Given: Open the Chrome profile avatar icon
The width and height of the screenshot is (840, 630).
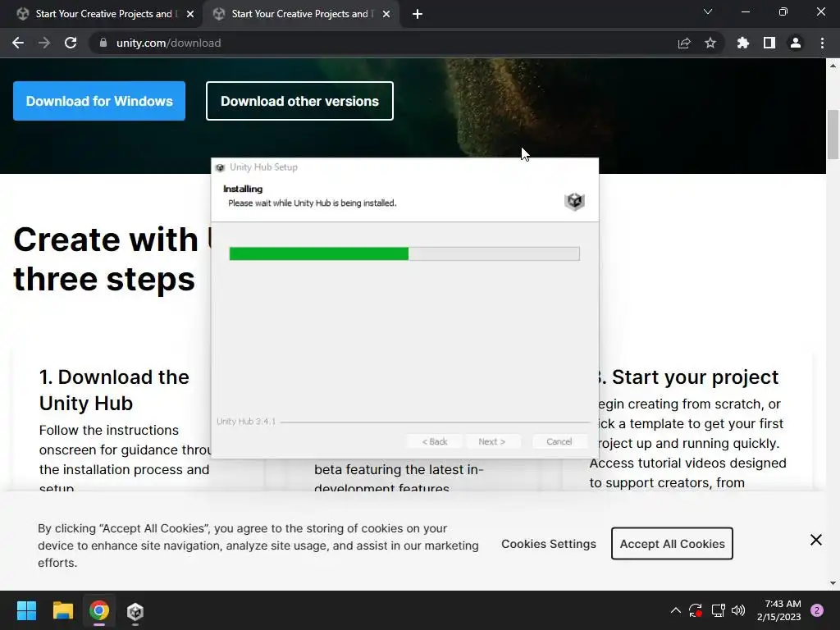Looking at the screenshot, I should tap(796, 43).
